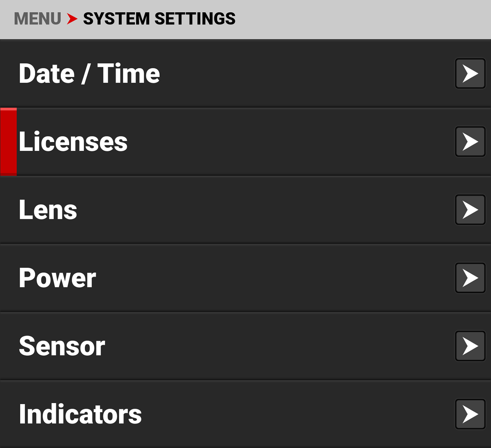Screen dimensions: 491x448
Task: Click the red breadcrumb chevron icon
Action: tap(72, 19)
